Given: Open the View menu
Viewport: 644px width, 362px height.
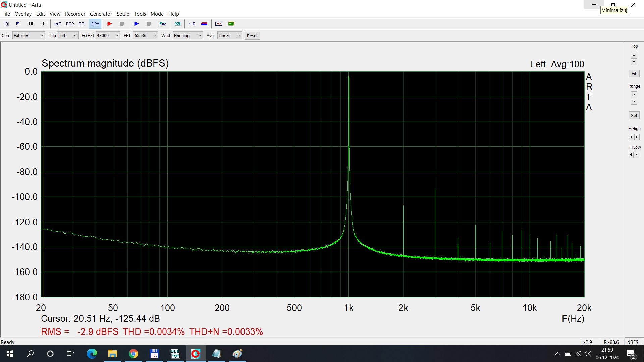Looking at the screenshot, I should point(55,14).
